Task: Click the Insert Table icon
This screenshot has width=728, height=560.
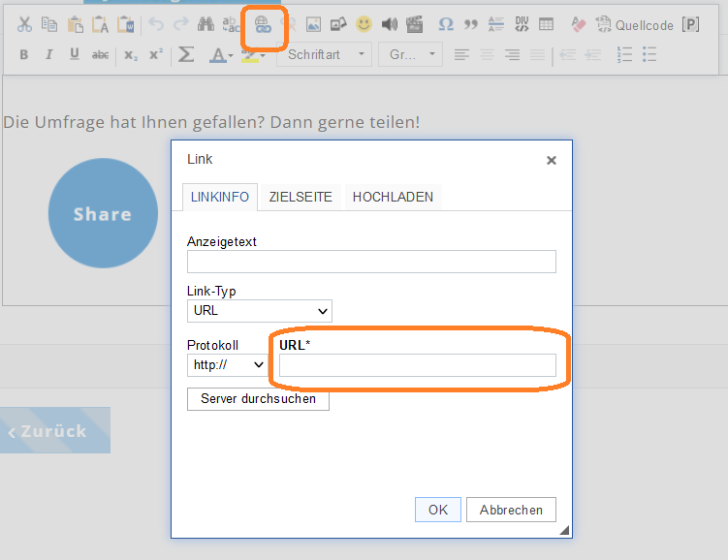Action: (x=546, y=24)
